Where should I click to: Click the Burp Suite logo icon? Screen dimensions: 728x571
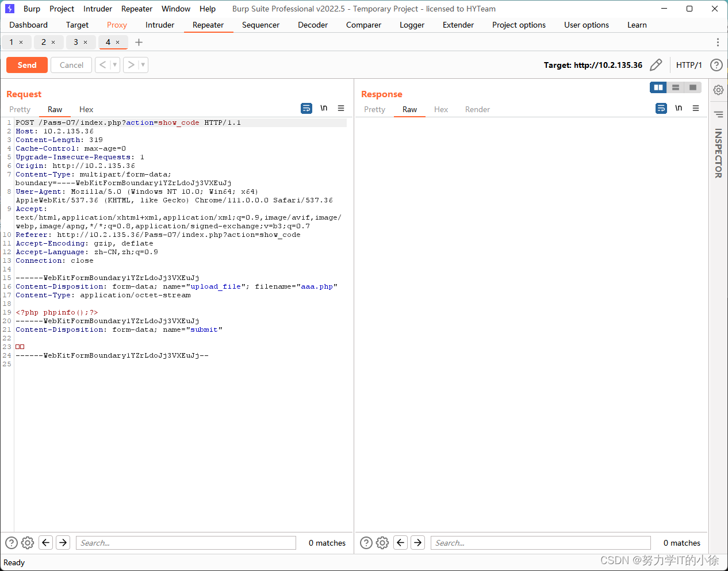click(x=9, y=9)
